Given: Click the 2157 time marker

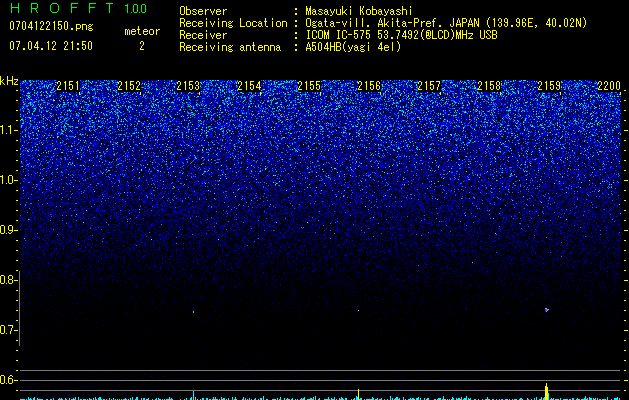Looking at the screenshot, I should [x=429, y=86].
